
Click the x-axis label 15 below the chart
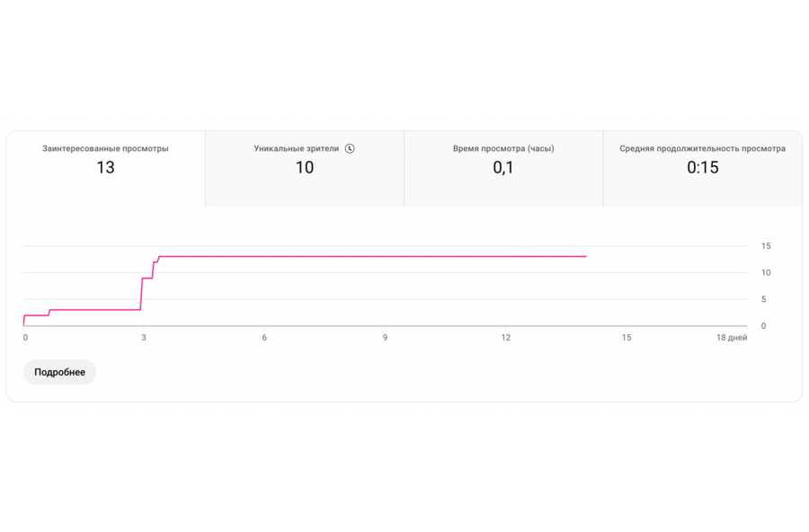(x=627, y=338)
